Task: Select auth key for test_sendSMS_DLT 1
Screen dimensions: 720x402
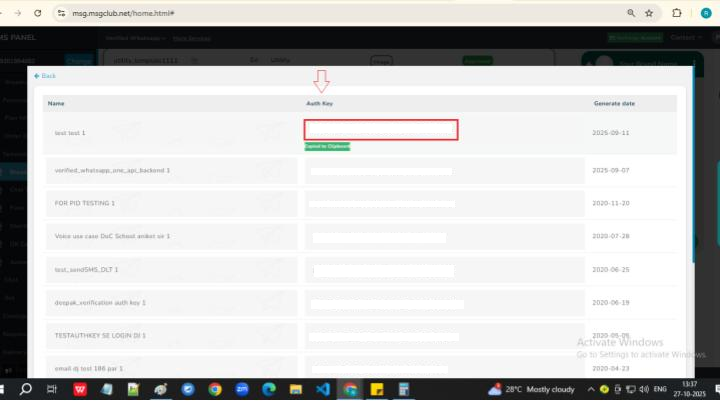Action: pos(383,270)
